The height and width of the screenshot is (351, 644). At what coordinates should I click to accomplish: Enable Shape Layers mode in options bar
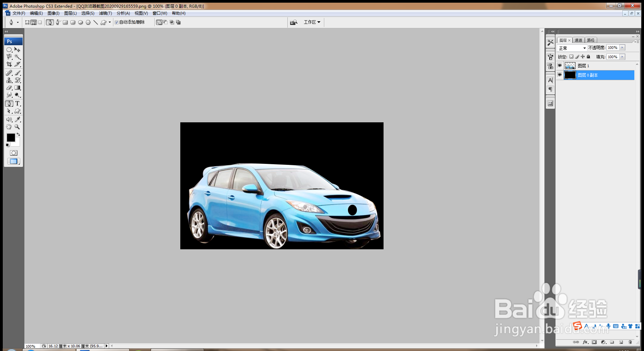(x=27, y=22)
